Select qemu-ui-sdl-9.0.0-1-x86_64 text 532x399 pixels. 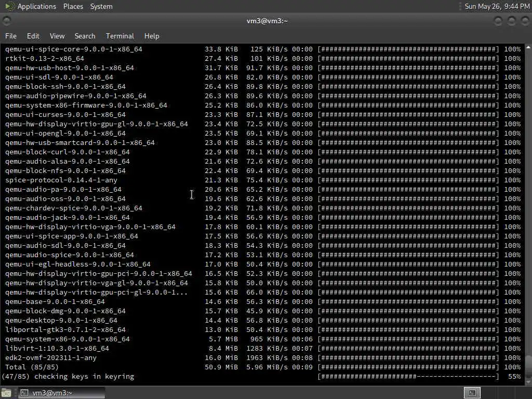[59, 77]
